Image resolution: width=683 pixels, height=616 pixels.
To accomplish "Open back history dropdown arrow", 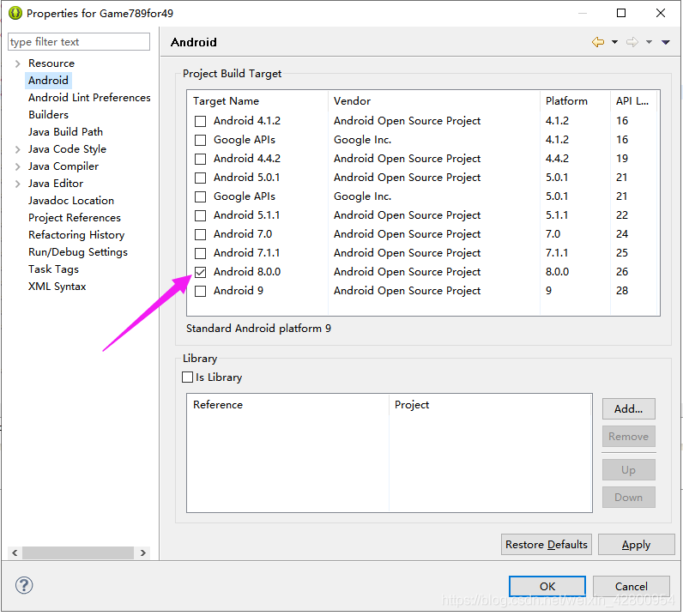I will pos(614,42).
